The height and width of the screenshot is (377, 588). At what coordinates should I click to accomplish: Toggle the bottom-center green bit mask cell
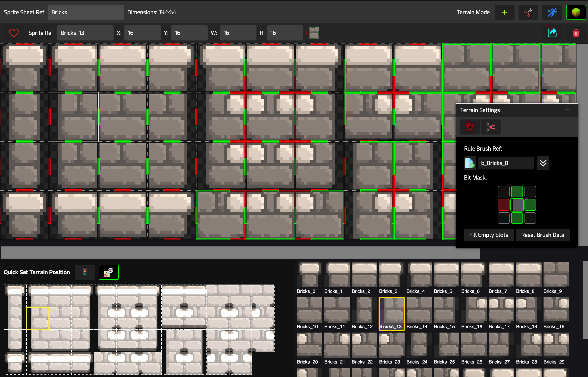[x=517, y=218]
